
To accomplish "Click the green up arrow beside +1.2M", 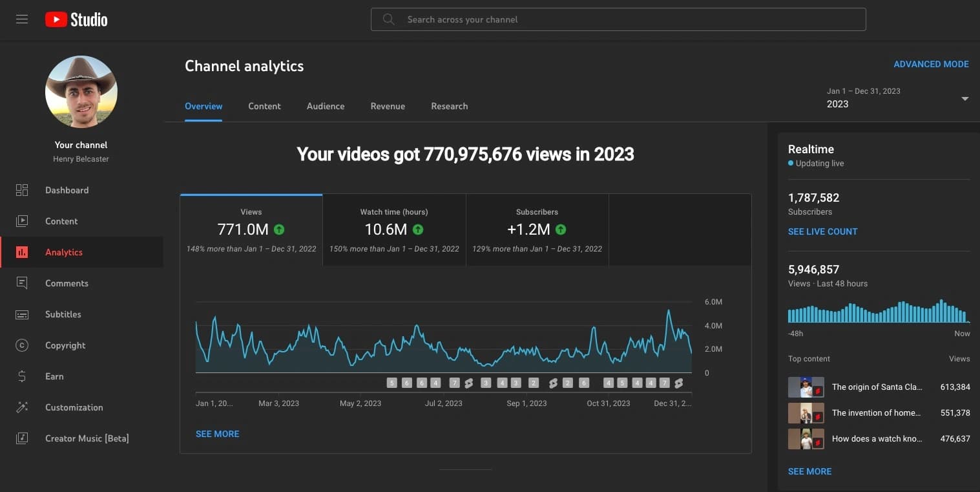I will pyautogui.click(x=561, y=229).
